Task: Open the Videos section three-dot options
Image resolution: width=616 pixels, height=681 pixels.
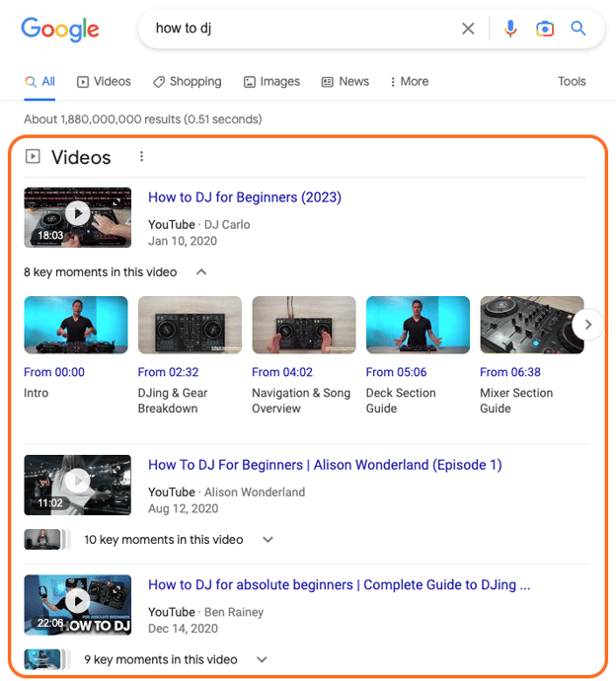Action: point(141,156)
